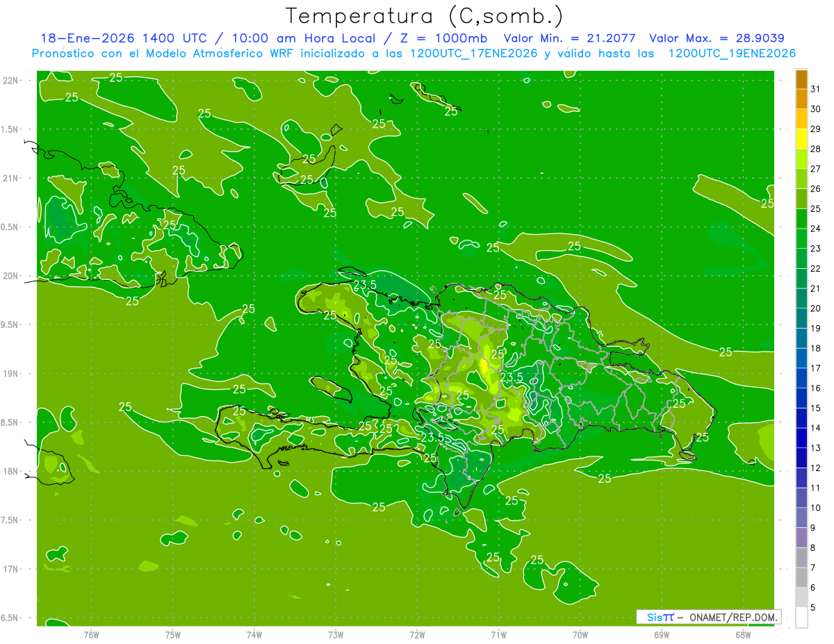Click the '18N' latitude axis label
Screen dimensions: 834x644
point(10,471)
